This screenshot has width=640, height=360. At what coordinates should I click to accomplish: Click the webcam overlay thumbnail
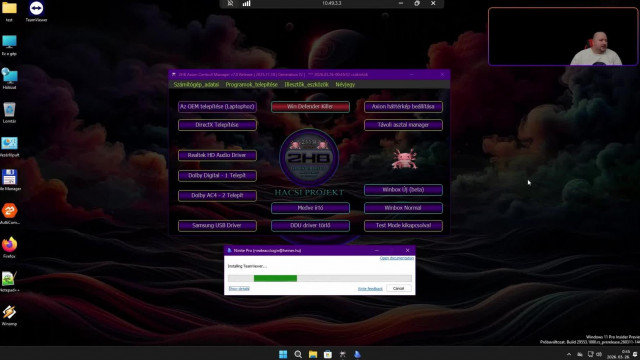point(563,36)
